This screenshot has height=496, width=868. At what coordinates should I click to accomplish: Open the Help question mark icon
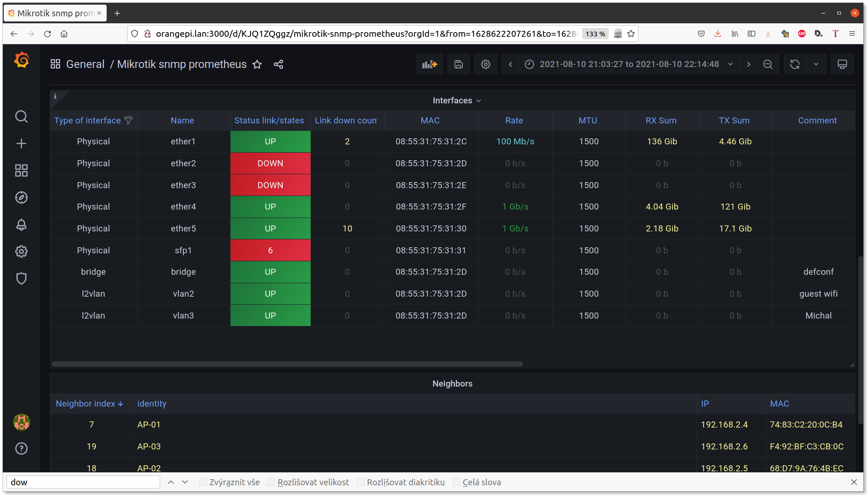[x=21, y=448]
